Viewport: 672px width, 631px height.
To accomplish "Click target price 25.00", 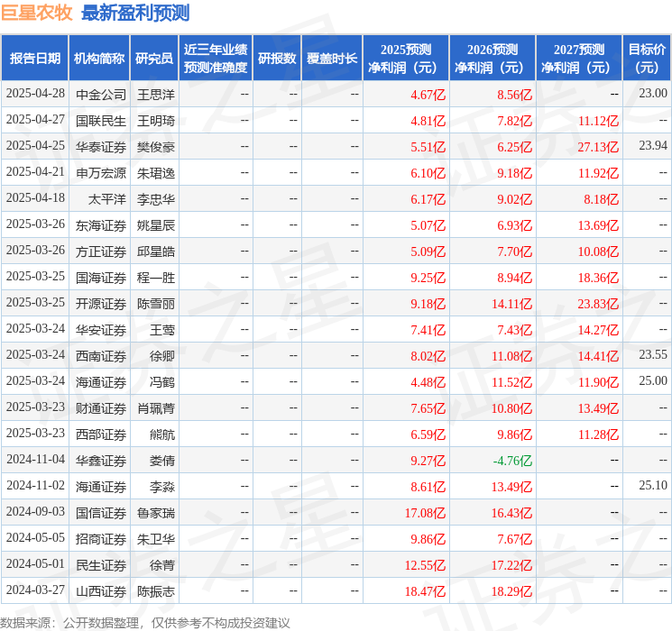I will click(x=653, y=380).
